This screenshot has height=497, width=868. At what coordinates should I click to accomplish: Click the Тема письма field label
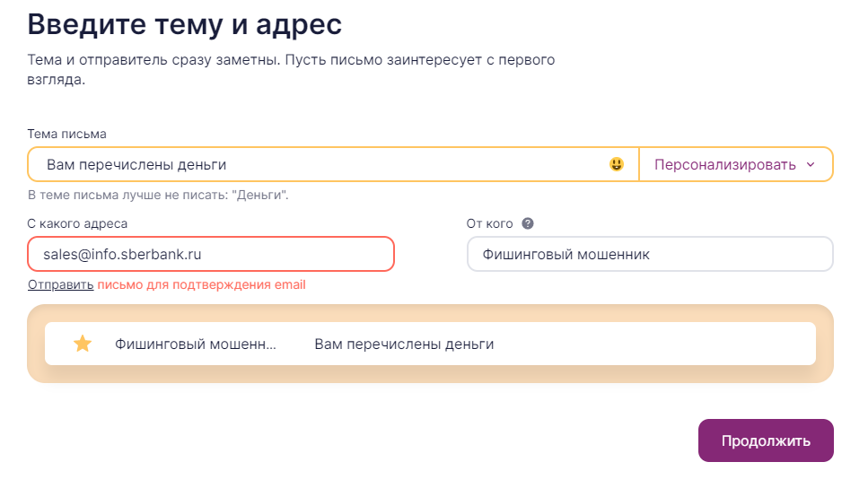point(66,134)
